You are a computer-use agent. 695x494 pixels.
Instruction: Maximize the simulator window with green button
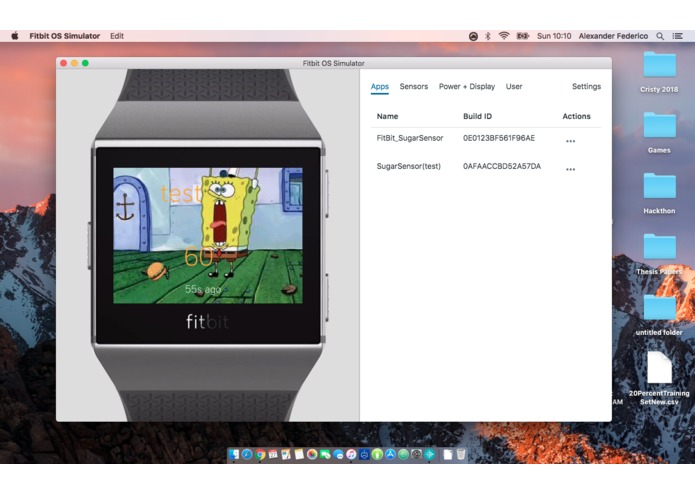point(85,63)
